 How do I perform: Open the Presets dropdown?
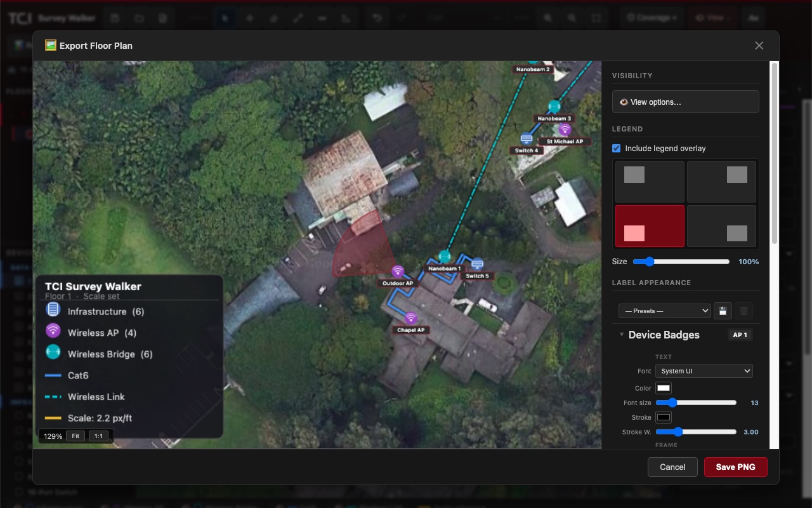pyautogui.click(x=664, y=311)
